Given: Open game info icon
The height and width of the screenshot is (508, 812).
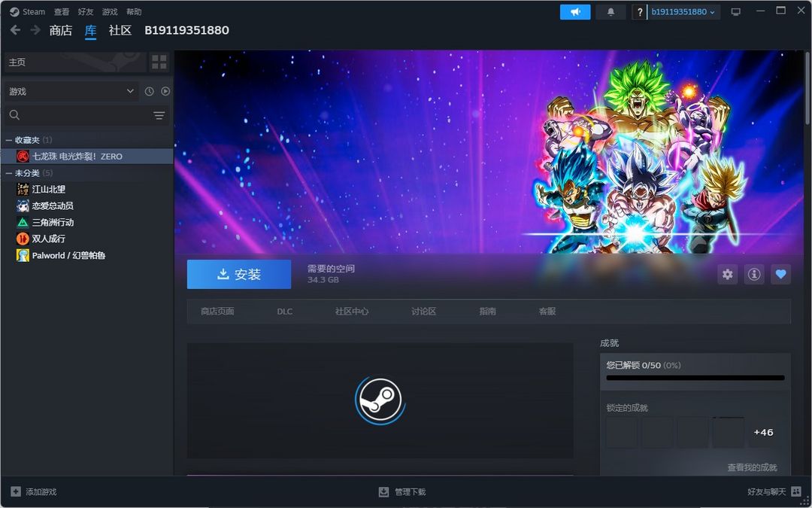Looking at the screenshot, I should pos(754,274).
